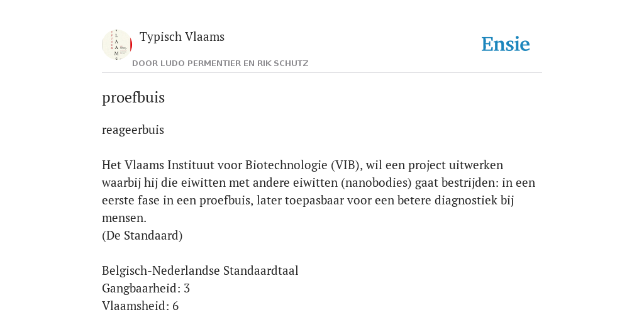
Task: Click the synonym 'reageerbuis'
Action: pos(133,130)
